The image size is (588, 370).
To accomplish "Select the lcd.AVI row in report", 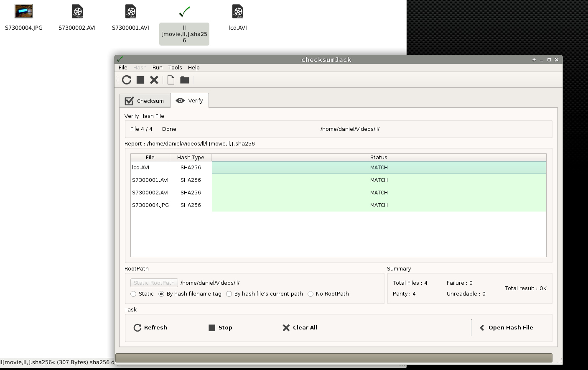I will pos(338,168).
